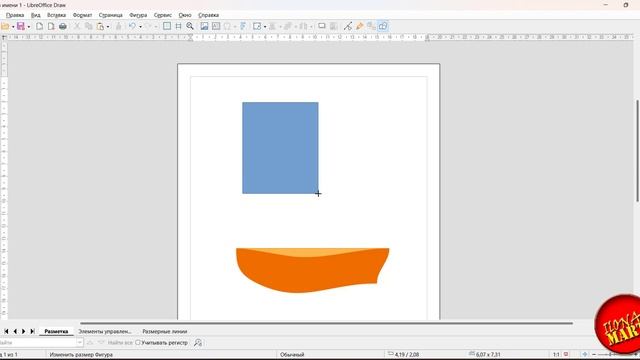
Task: Click the Paste clipboard icon
Action: click(100, 27)
